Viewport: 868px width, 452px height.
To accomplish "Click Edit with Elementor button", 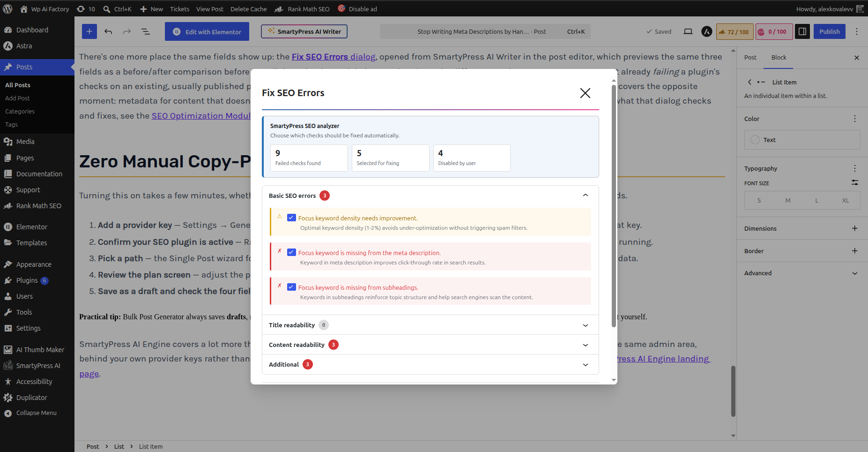I will click(207, 32).
